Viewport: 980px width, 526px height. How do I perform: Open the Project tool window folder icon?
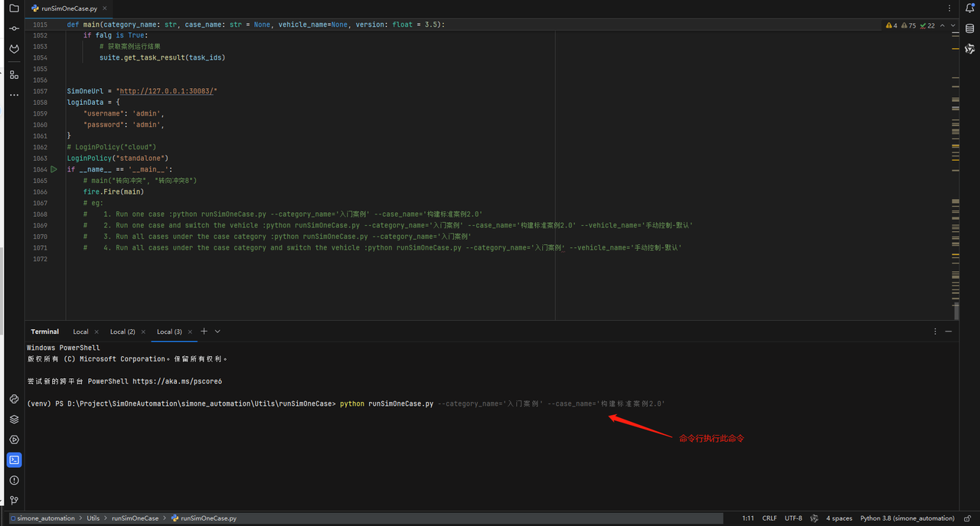point(14,8)
